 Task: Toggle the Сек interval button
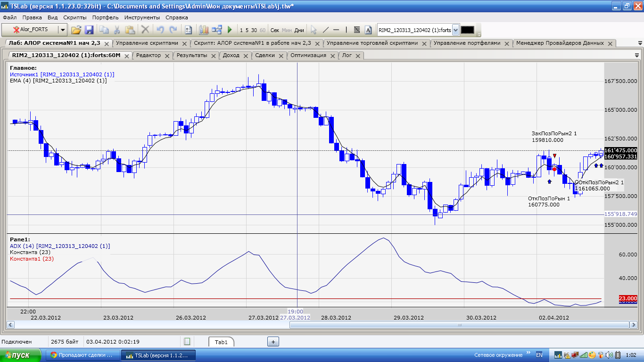point(275,30)
